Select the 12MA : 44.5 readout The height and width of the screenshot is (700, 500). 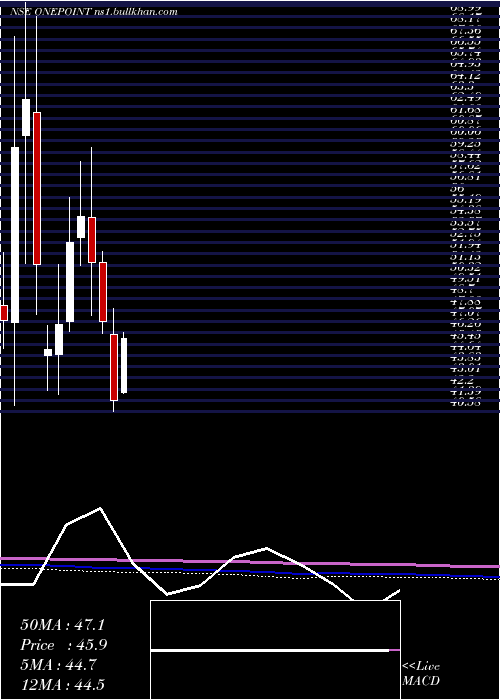[63, 684]
